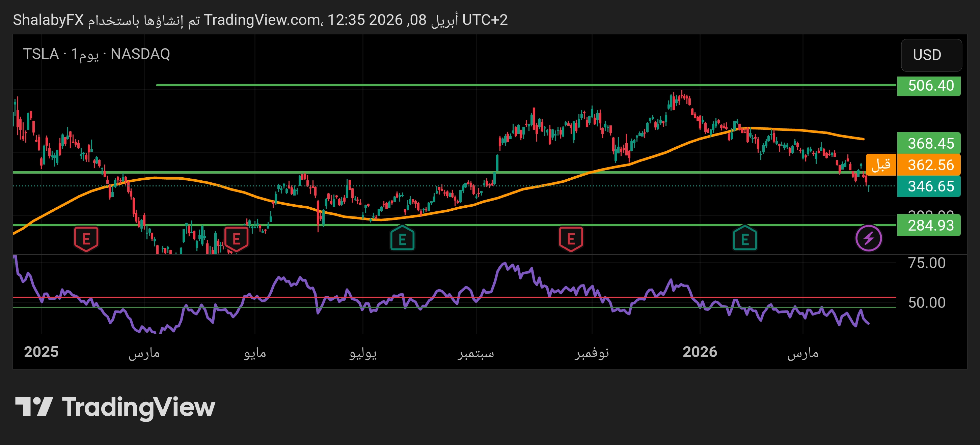The width and height of the screenshot is (980, 445).
Task: Click the 2026 year label on time axis
Action: (699, 352)
